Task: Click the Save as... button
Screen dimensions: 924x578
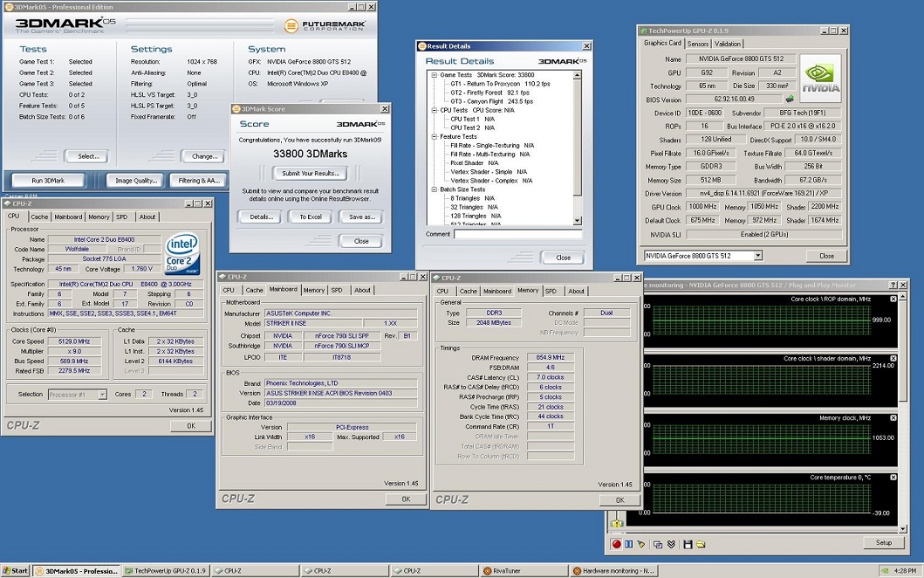Action: (x=362, y=217)
